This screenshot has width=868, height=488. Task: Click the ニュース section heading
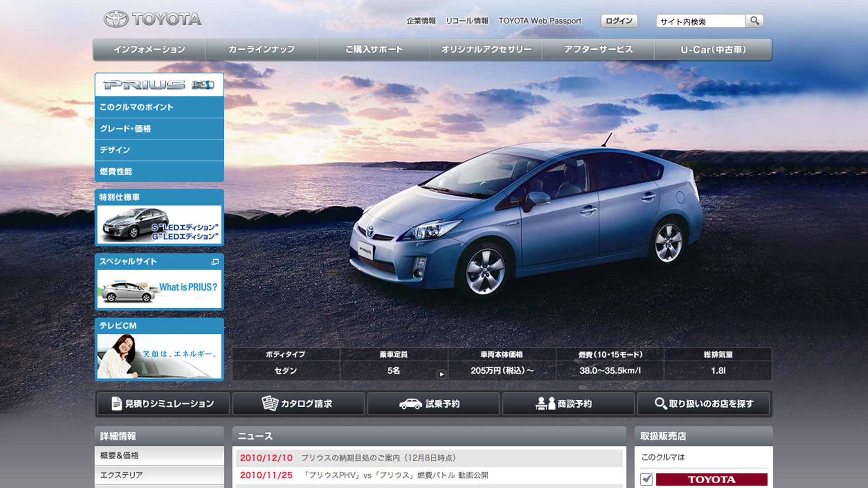coord(255,436)
